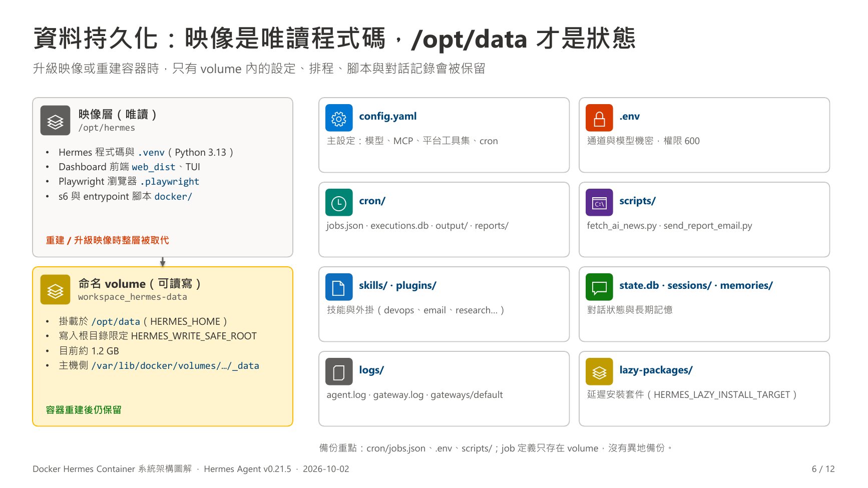Select the lazy-packages/ card heading

(x=656, y=370)
